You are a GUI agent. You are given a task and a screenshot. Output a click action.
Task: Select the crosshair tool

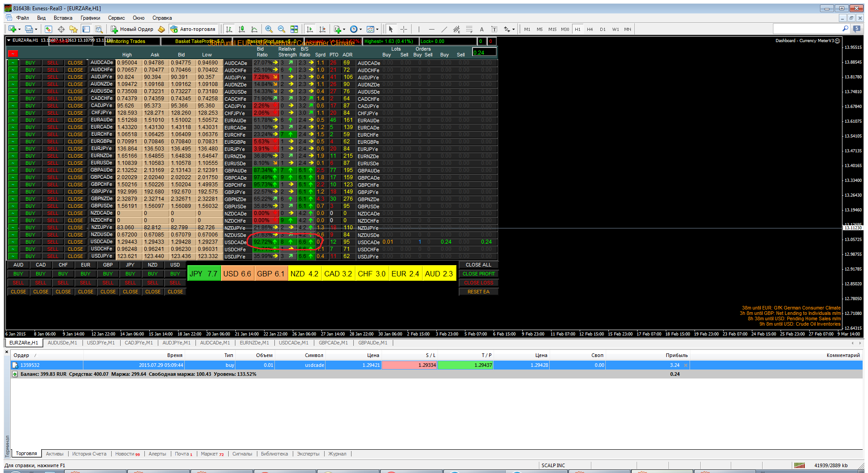404,29
